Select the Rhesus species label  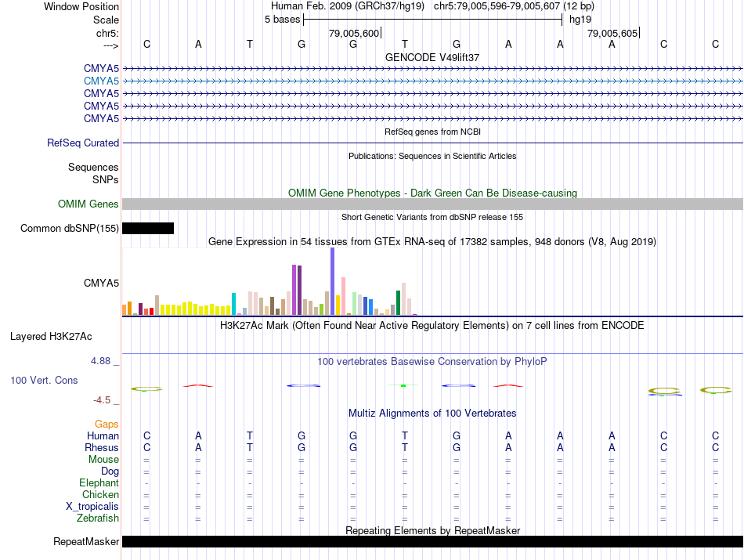tap(102, 447)
